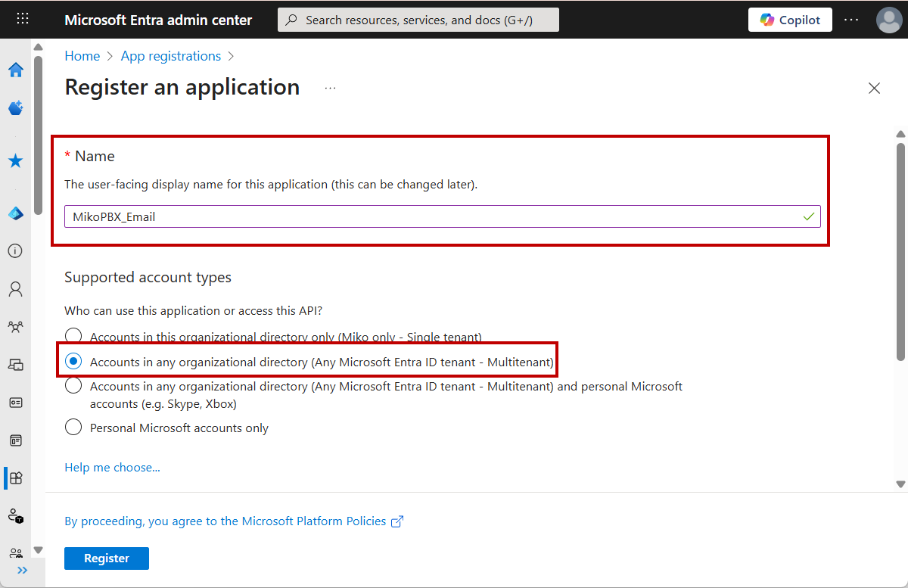Click the application Name input field

coord(431,216)
